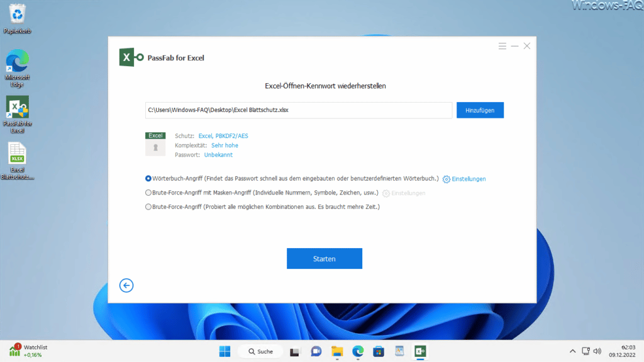Open Watchlist widget in taskbar

pos(28,351)
